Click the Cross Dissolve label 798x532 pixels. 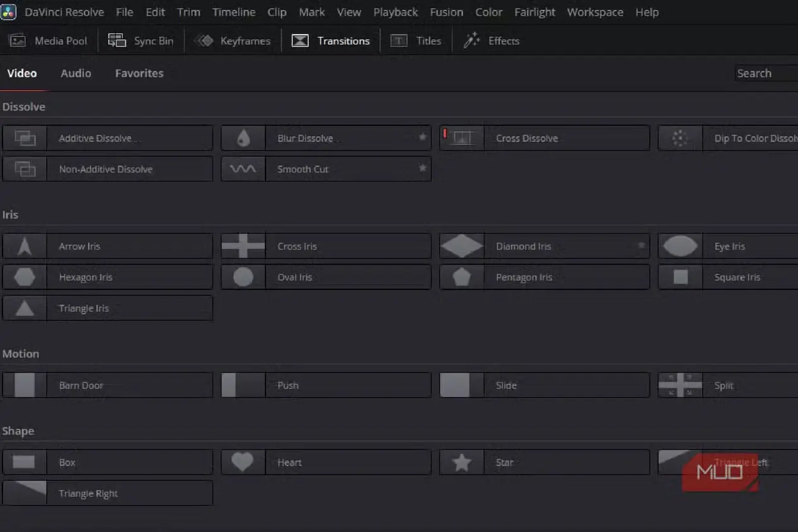pos(527,138)
